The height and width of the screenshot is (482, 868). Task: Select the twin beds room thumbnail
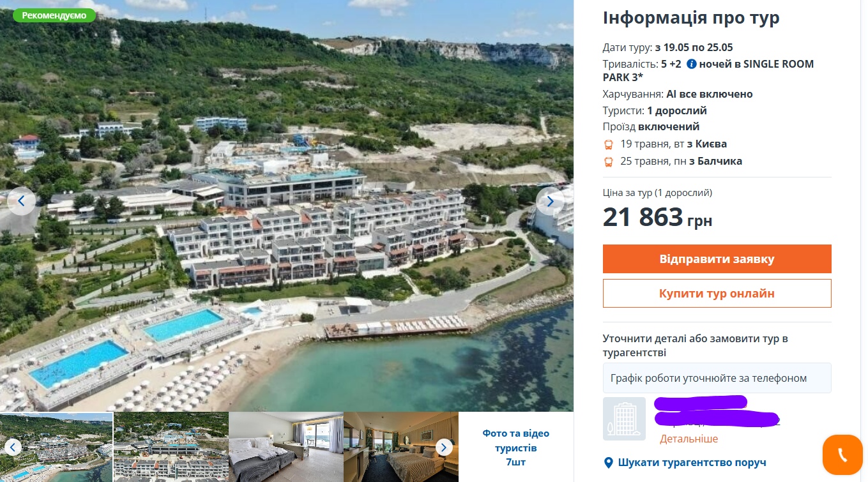[x=286, y=447]
